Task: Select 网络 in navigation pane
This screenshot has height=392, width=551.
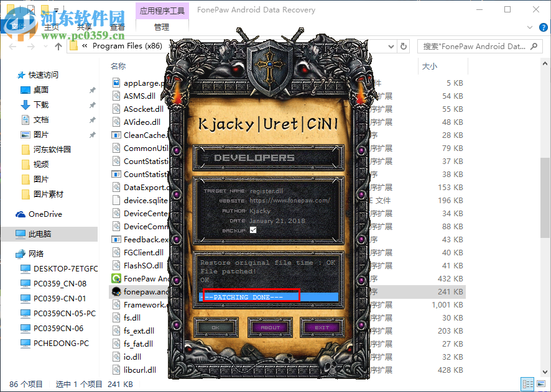Action: tap(36, 253)
